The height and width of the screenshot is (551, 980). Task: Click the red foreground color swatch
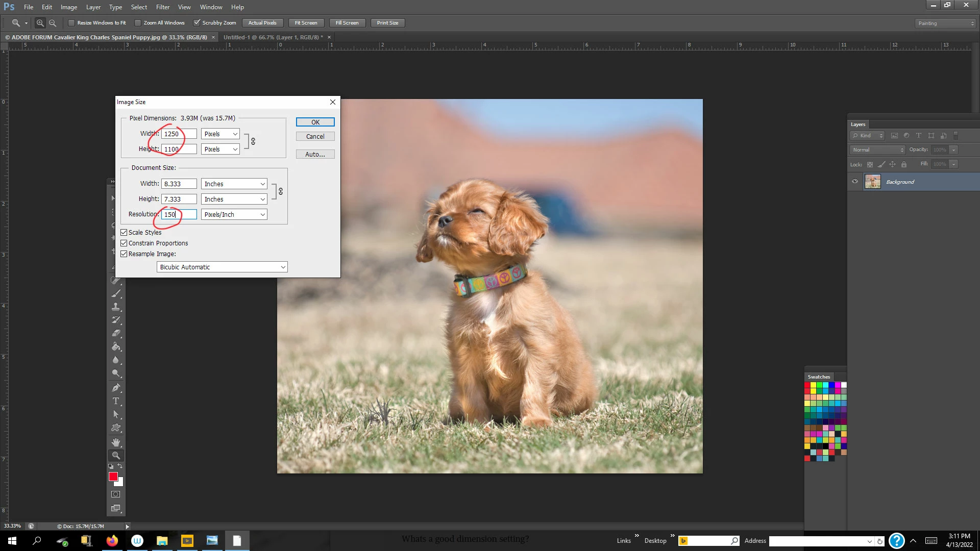[x=113, y=476]
